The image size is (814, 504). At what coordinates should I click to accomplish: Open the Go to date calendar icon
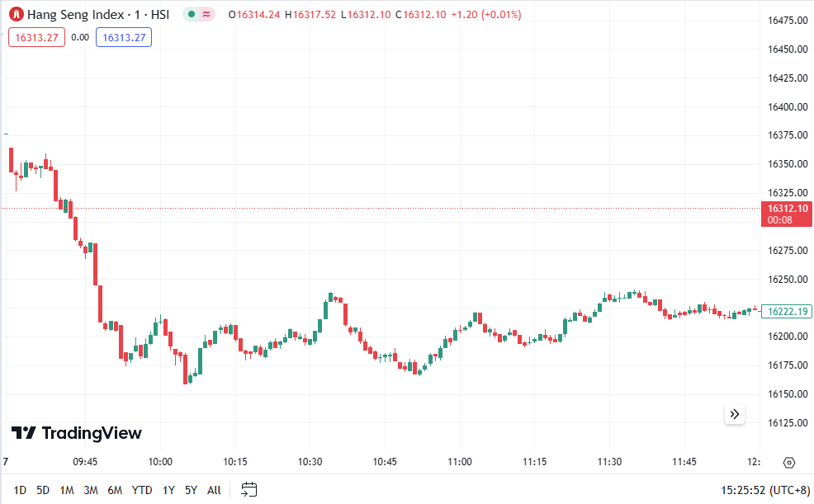[x=249, y=489]
